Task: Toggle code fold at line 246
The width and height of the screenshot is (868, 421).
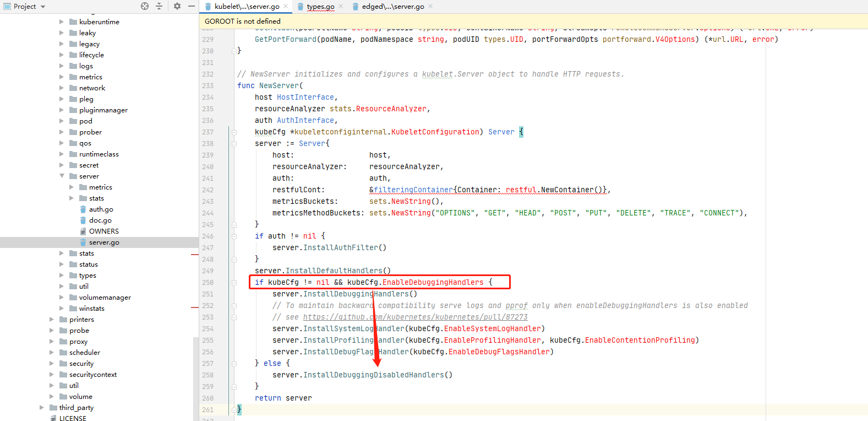Action: 234,236
